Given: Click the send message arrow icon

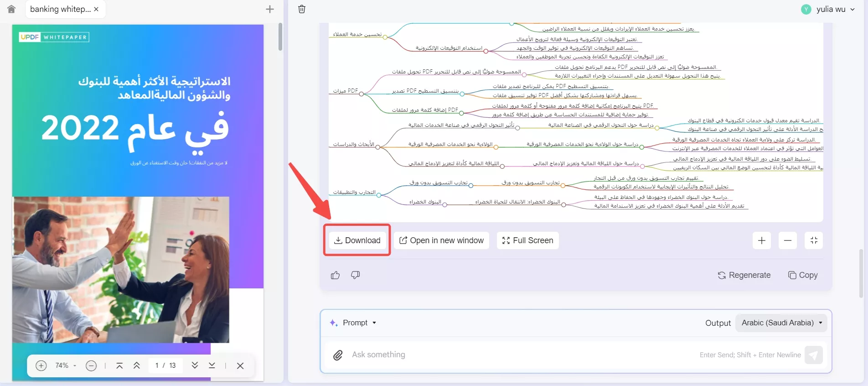Looking at the screenshot, I should tap(814, 355).
